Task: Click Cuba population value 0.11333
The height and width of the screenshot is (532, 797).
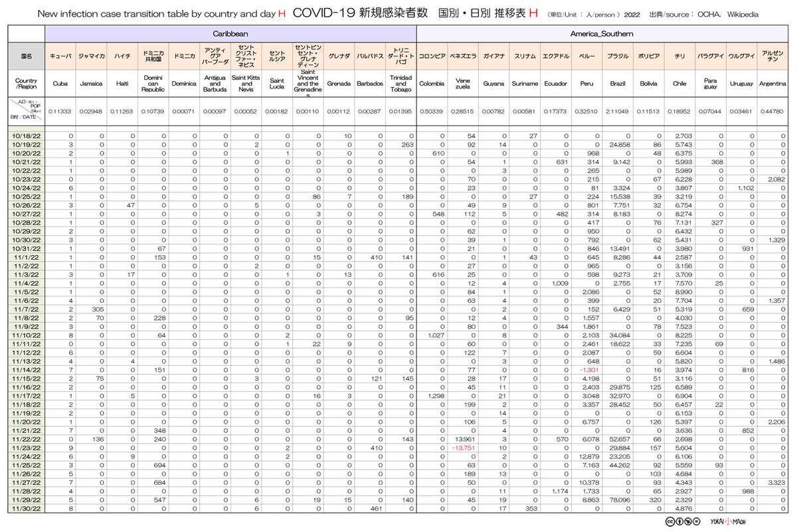Action: pos(60,112)
